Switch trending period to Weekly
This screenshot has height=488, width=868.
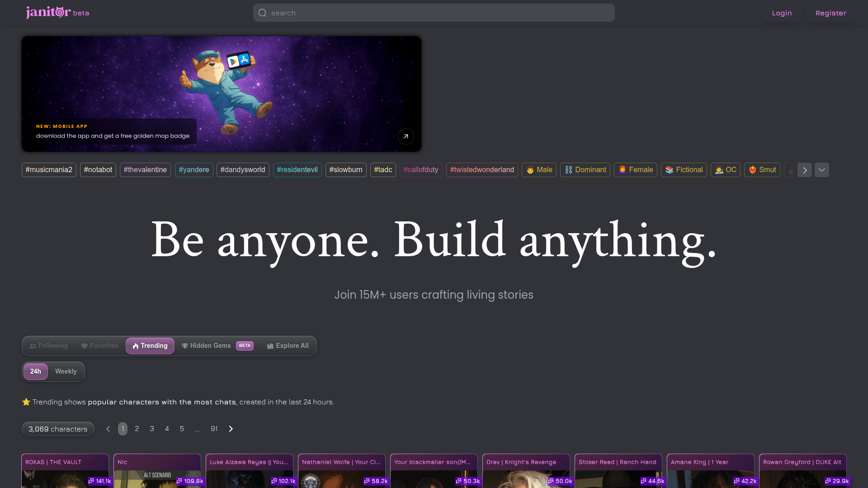click(x=66, y=371)
